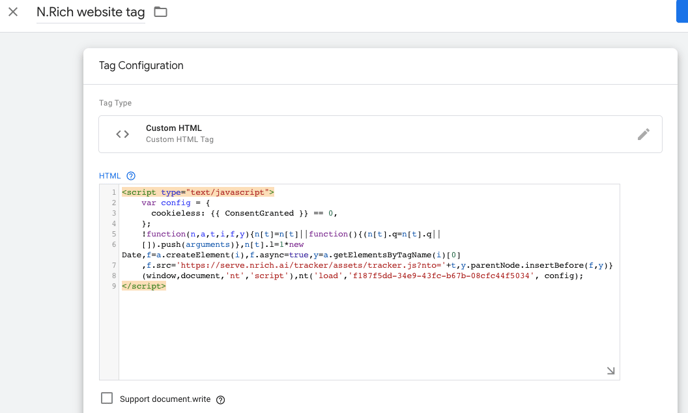The width and height of the screenshot is (688, 413).
Task: Open help icon beside Support document.write
Action: click(221, 399)
